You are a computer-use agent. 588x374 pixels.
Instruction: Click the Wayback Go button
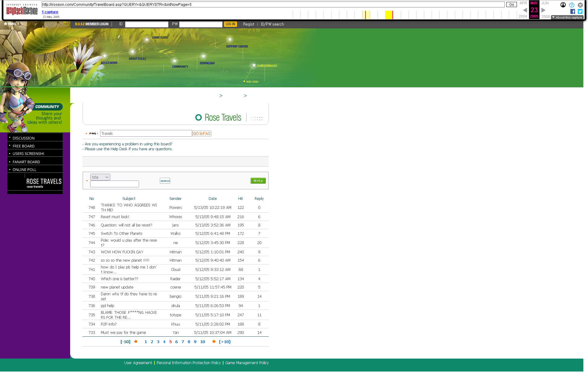click(x=512, y=5)
